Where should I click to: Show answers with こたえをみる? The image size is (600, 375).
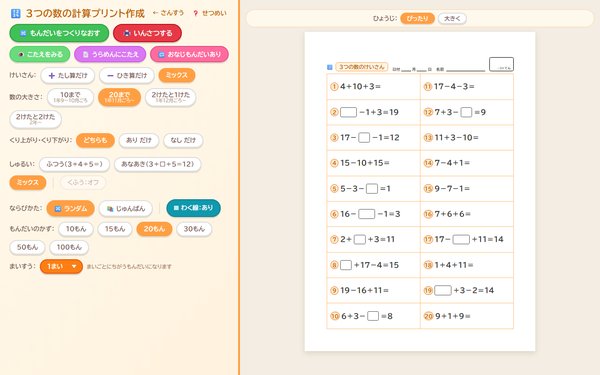[x=40, y=54]
